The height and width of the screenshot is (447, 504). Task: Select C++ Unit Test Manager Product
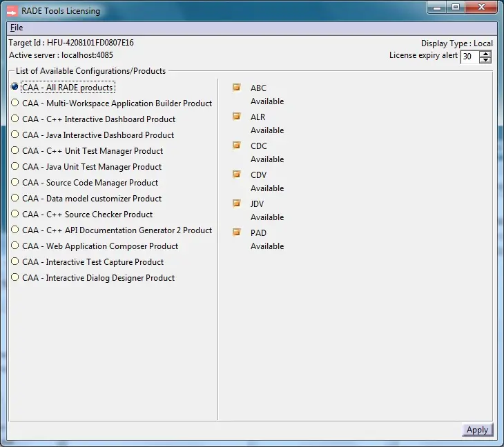(14, 150)
